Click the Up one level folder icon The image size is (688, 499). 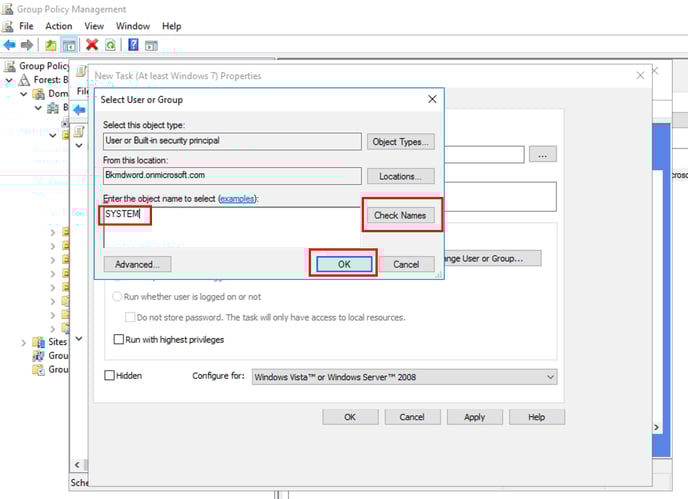[x=51, y=45]
